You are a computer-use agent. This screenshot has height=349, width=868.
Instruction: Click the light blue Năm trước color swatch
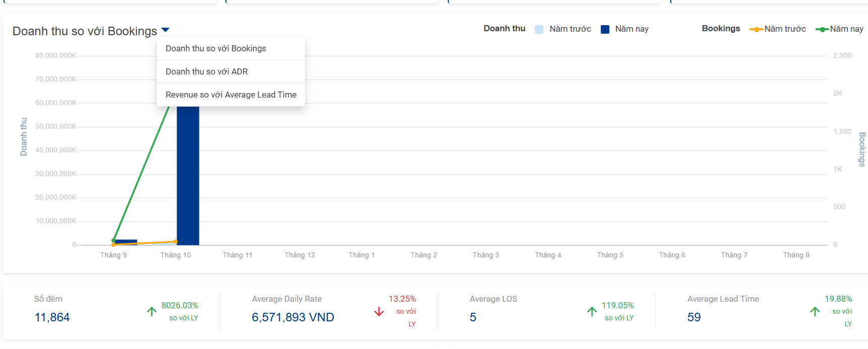point(539,29)
